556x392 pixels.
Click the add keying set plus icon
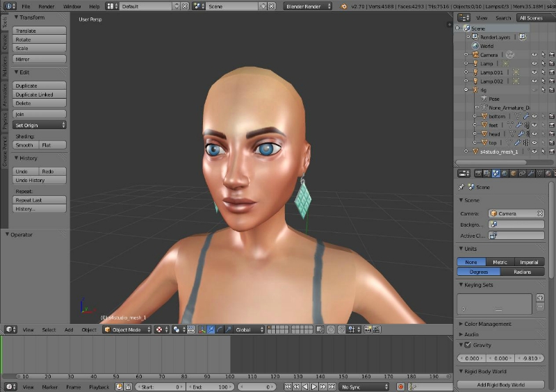[x=540, y=297]
